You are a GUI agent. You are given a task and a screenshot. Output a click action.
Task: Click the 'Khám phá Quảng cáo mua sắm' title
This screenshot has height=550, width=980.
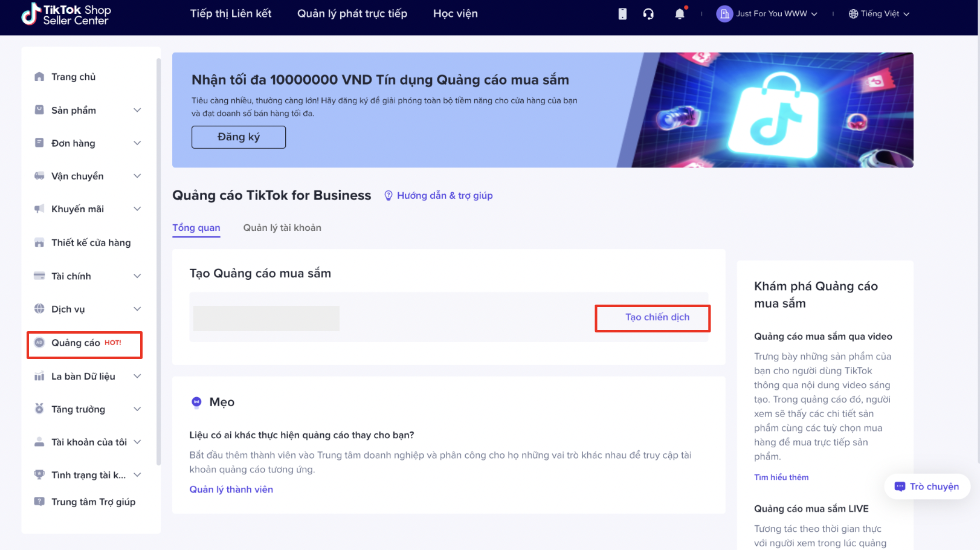[816, 295]
